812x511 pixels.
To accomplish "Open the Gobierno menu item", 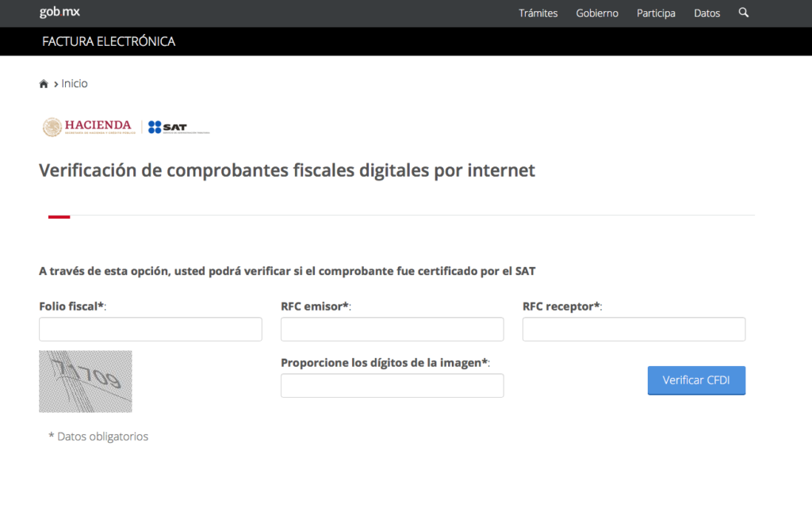I will click(x=597, y=13).
